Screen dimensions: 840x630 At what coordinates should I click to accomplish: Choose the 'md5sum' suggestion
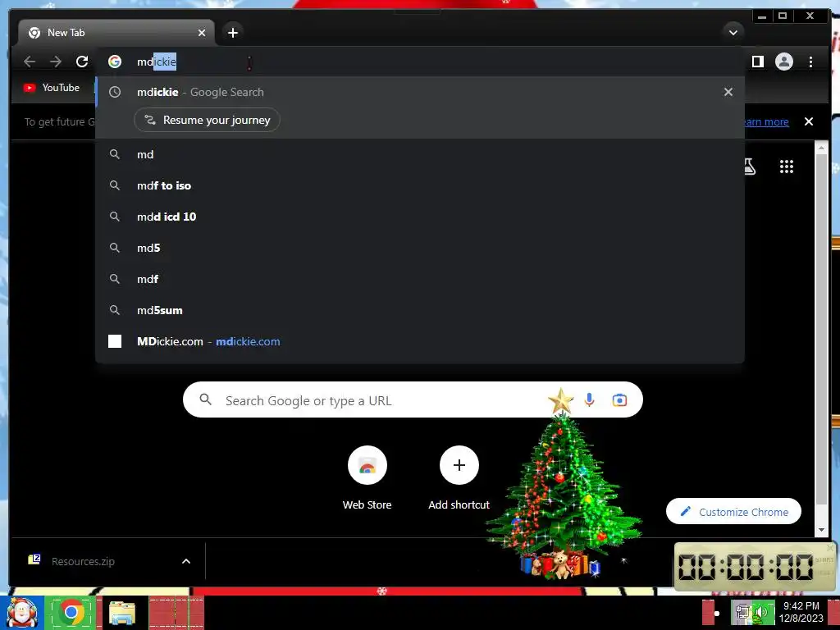click(x=420, y=310)
